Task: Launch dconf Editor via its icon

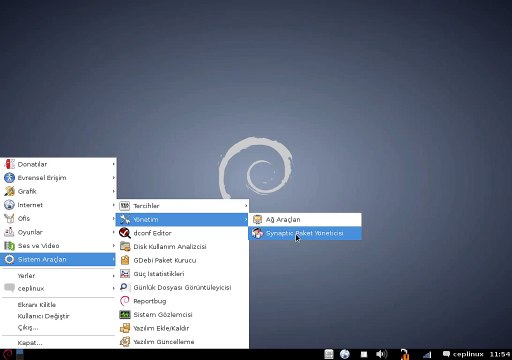Action: pyautogui.click(x=125, y=233)
